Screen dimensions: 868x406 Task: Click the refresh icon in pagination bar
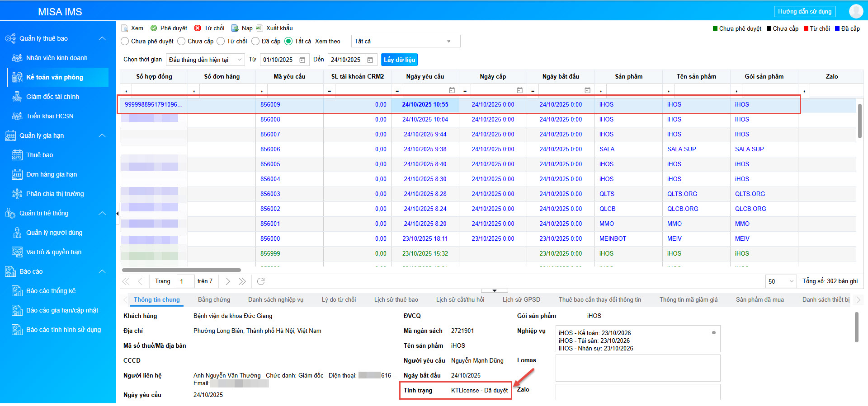[x=261, y=281]
